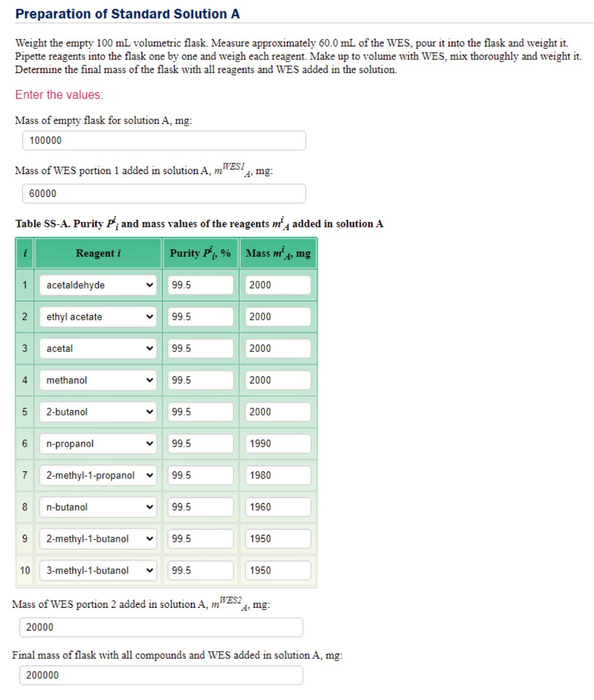Select the WES portion 1 mass field
Screen dimensions: 594x700
tap(164, 194)
